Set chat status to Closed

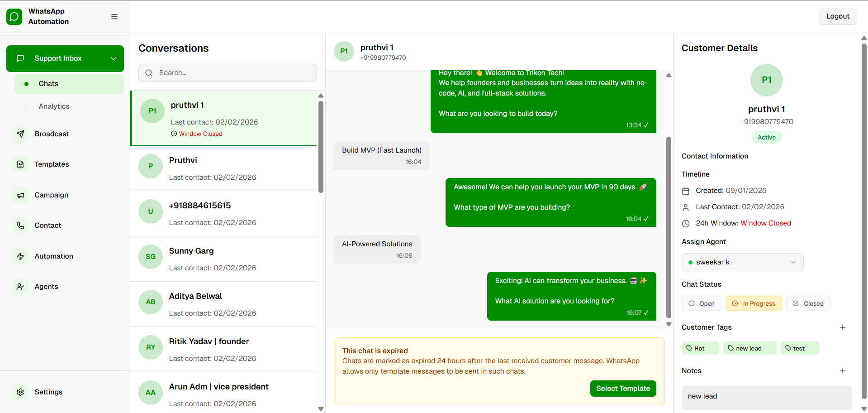click(x=808, y=303)
